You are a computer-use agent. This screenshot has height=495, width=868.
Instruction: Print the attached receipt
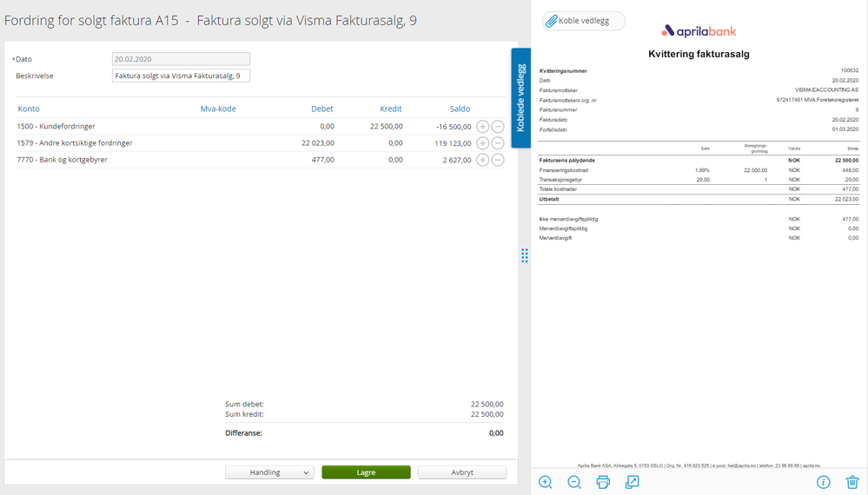(x=603, y=482)
